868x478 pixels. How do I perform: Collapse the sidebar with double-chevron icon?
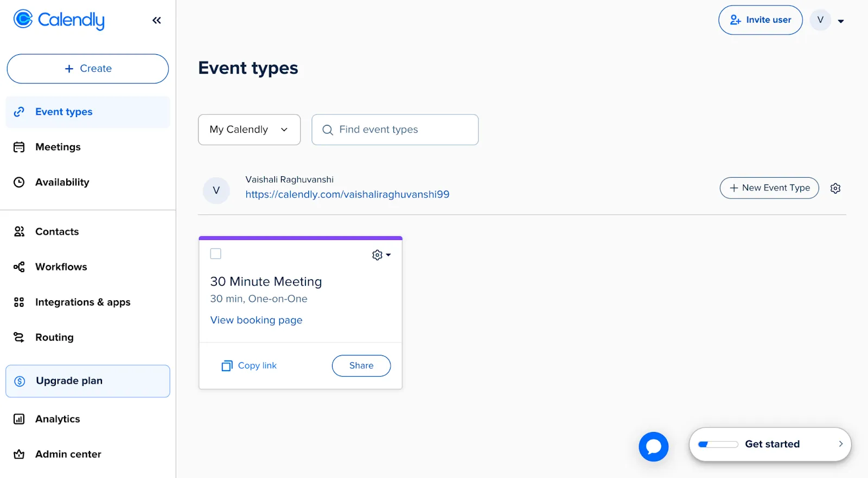point(157,21)
